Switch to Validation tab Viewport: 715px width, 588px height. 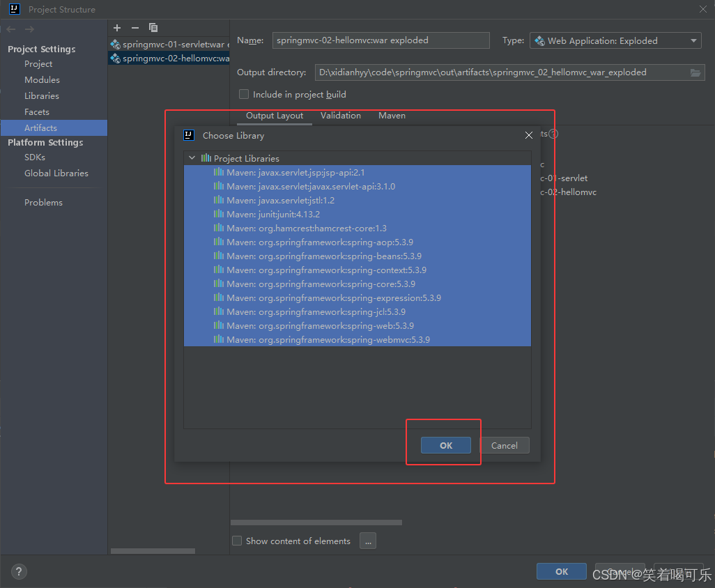pyautogui.click(x=341, y=116)
